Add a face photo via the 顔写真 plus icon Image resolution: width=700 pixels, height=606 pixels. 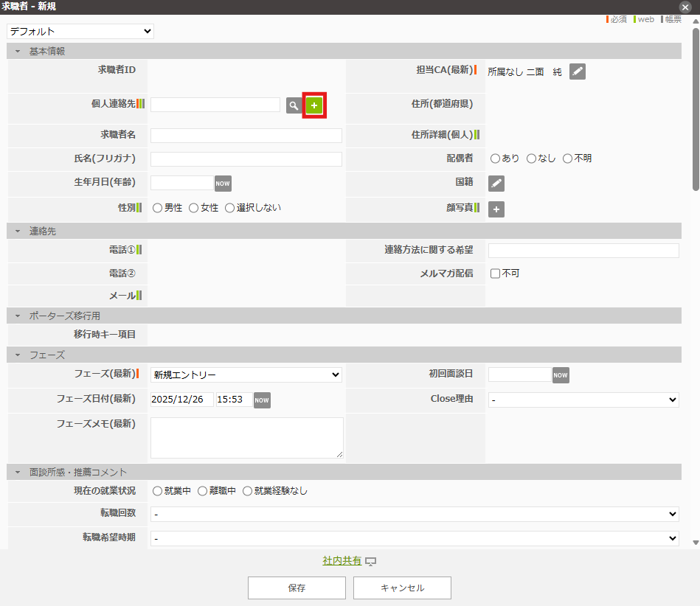coord(496,209)
